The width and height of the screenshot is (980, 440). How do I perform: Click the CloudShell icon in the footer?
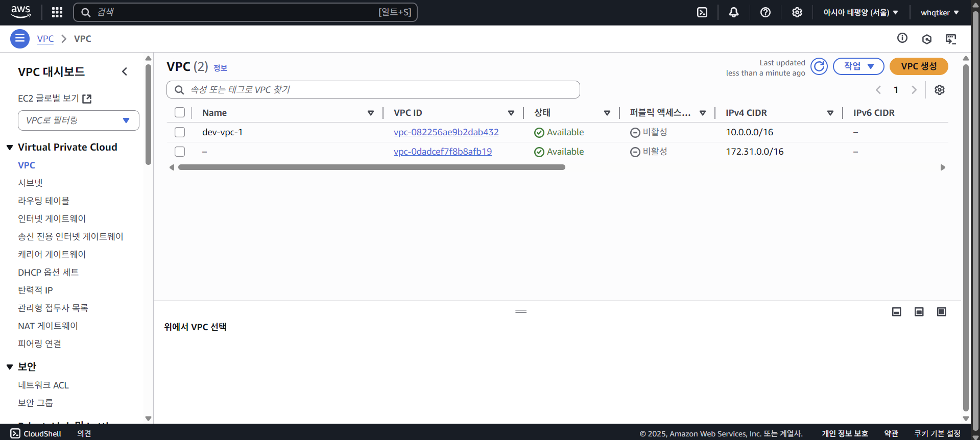click(15, 433)
